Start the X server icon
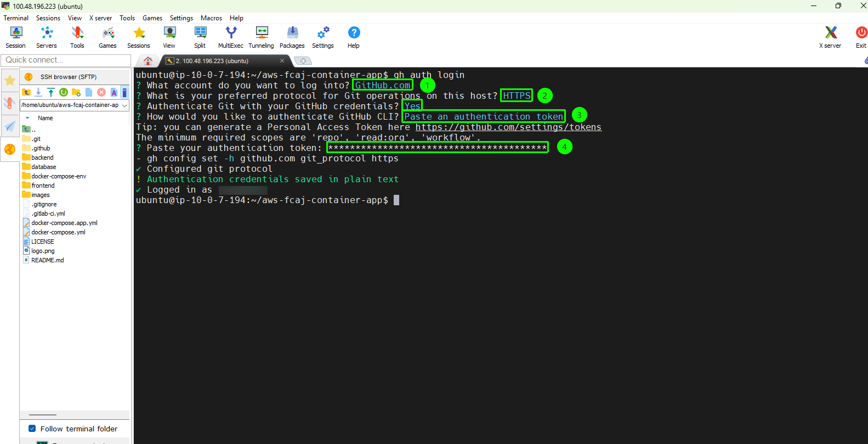This screenshot has width=868, height=444. 830,37
